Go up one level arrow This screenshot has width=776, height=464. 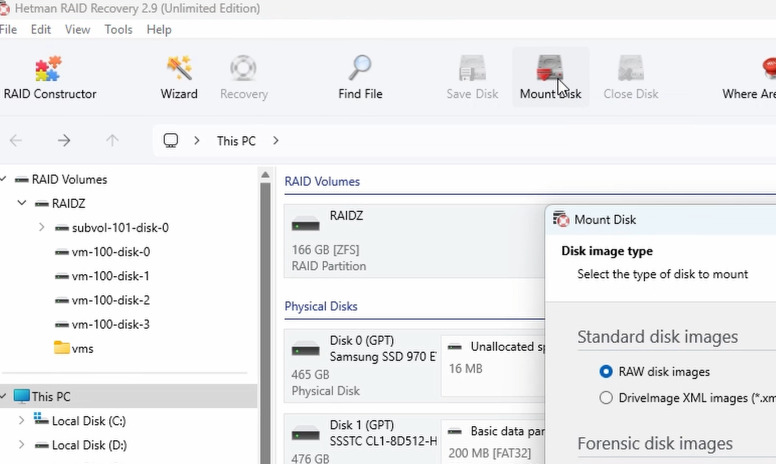[x=112, y=141]
